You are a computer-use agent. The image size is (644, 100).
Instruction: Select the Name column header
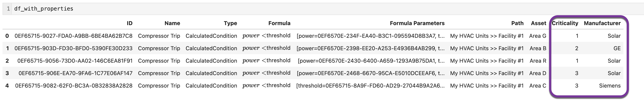172,23
